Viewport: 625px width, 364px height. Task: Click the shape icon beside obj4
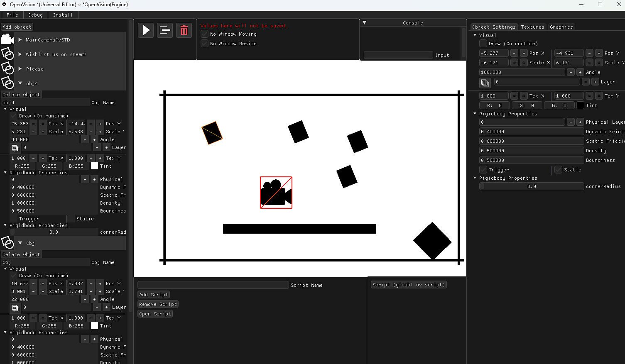point(7,83)
